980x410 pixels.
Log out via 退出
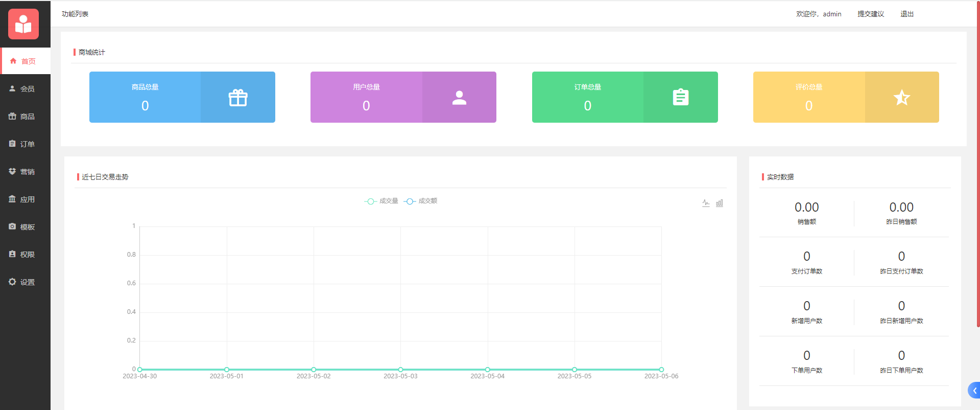coord(907,14)
